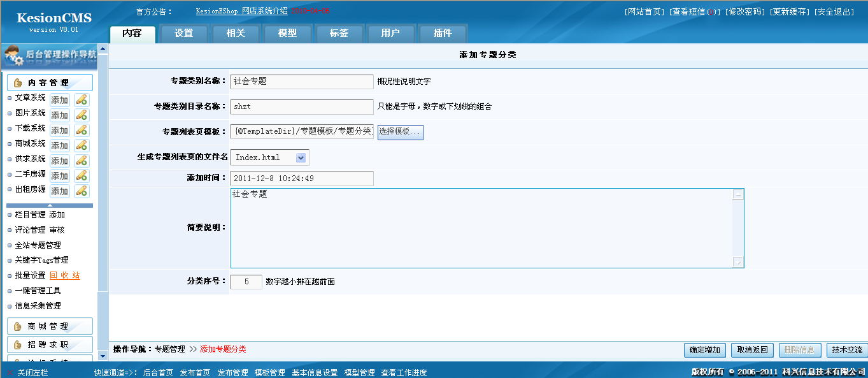Click the wrench icon beside 文章系统

point(82,99)
